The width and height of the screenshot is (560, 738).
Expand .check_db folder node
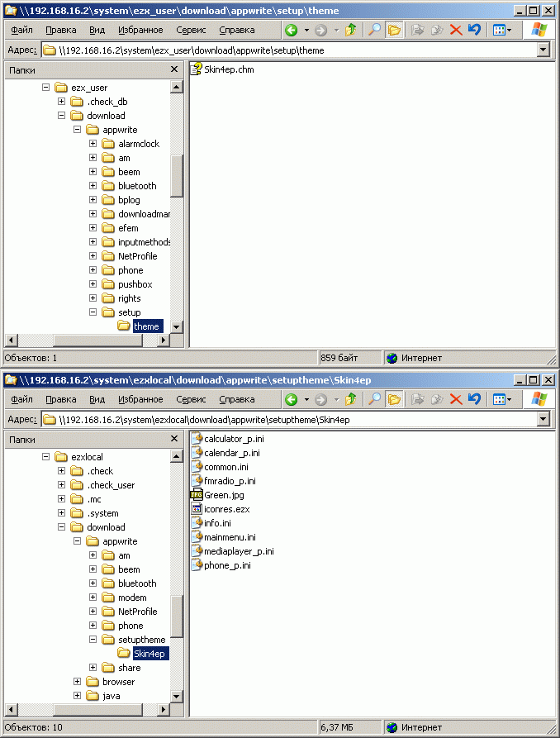coord(61,101)
